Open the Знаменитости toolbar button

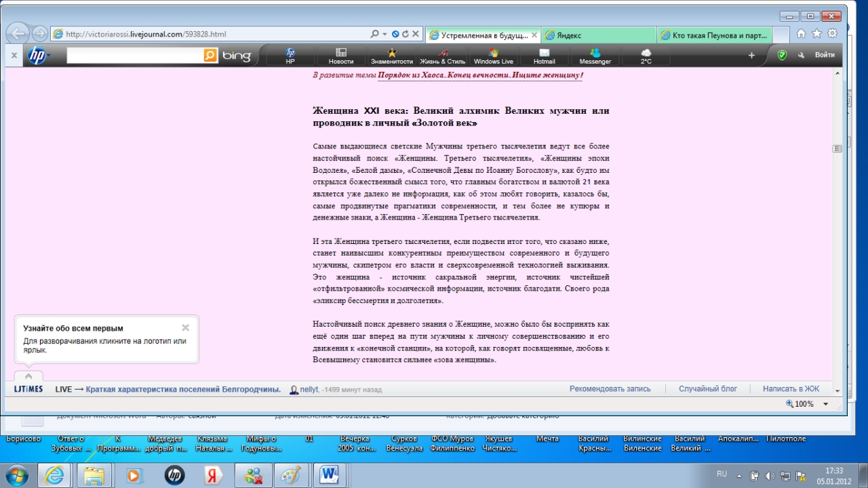tap(392, 56)
